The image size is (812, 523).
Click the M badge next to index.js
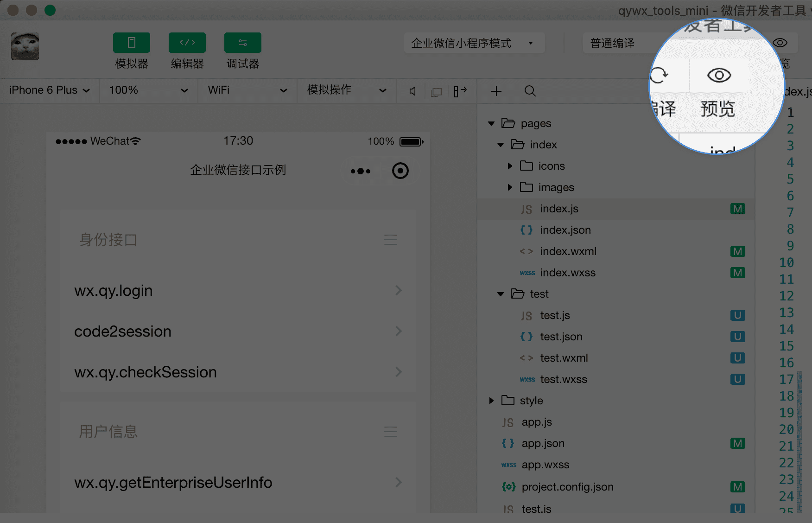tap(737, 209)
